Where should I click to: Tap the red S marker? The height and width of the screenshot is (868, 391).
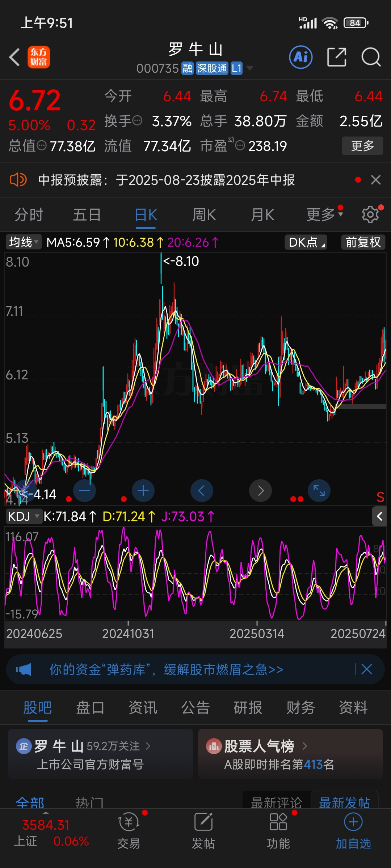(x=380, y=497)
